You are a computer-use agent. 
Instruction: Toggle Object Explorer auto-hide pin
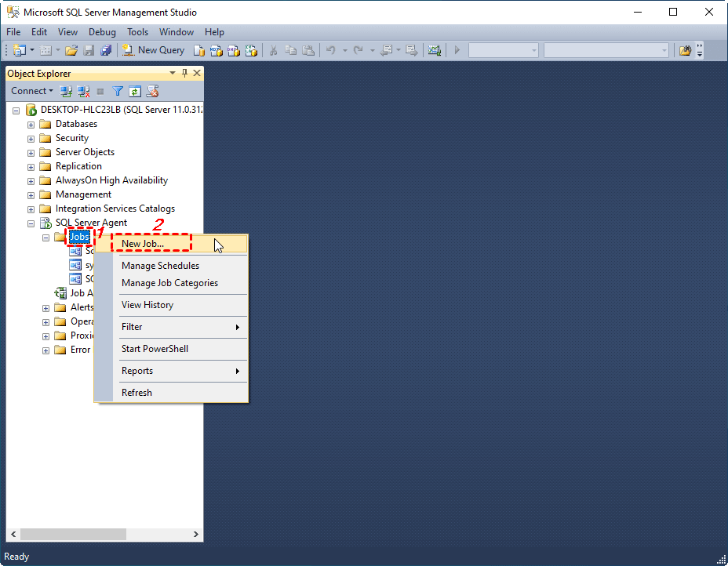point(184,73)
